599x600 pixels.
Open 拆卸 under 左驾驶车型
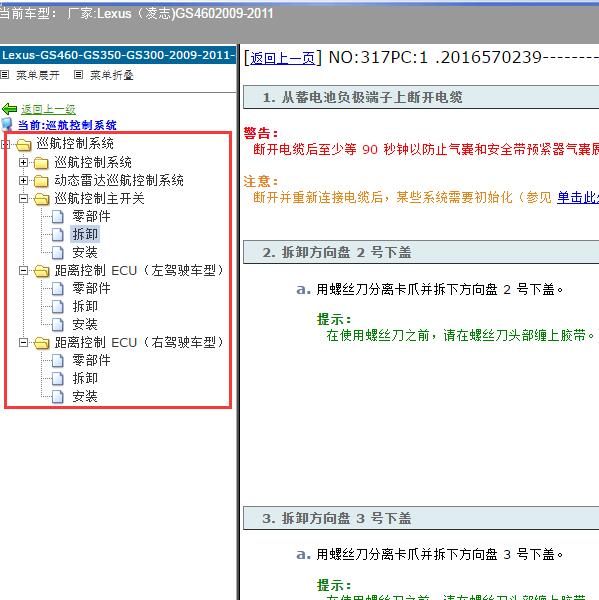pyautogui.click(x=85, y=306)
